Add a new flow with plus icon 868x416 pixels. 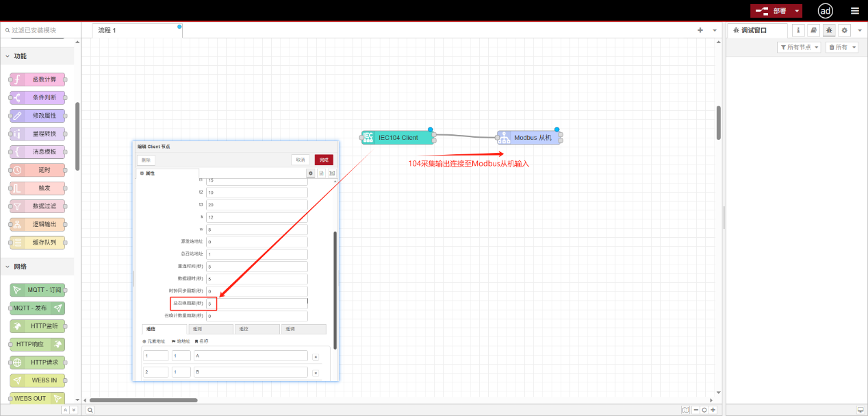[x=700, y=30]
